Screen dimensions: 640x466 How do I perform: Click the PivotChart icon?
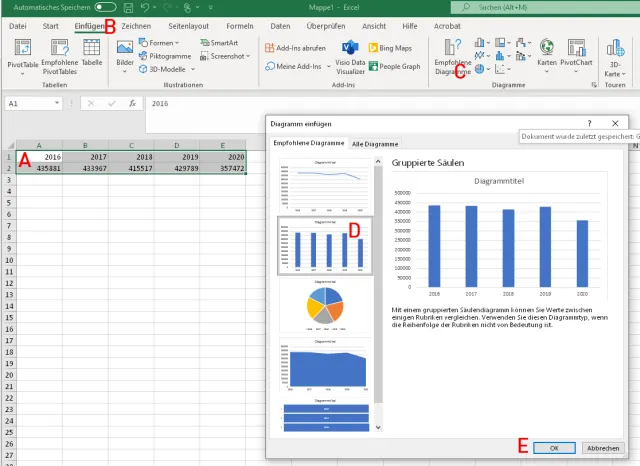click(x=577, y=52)
